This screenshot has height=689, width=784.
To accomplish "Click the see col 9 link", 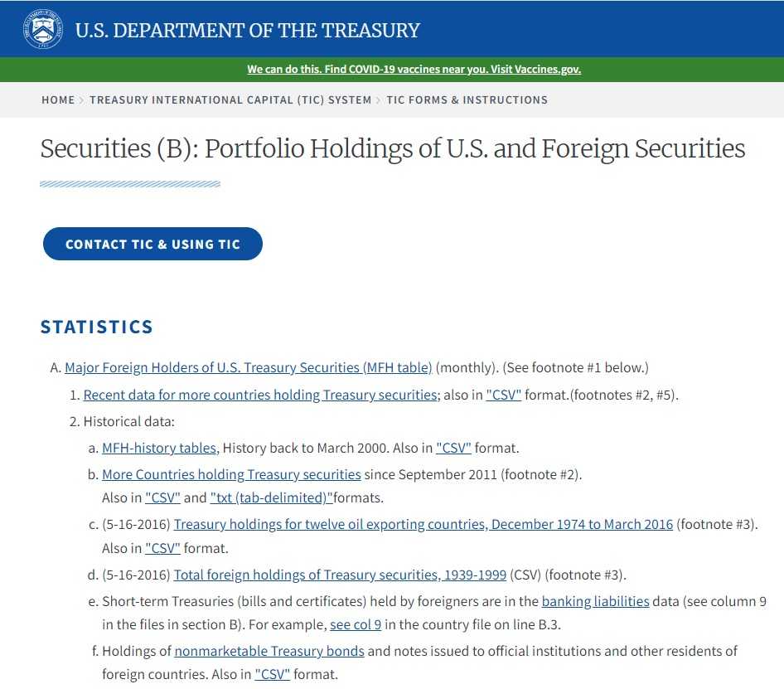I will pyautogui.click(x=356, y=624).
